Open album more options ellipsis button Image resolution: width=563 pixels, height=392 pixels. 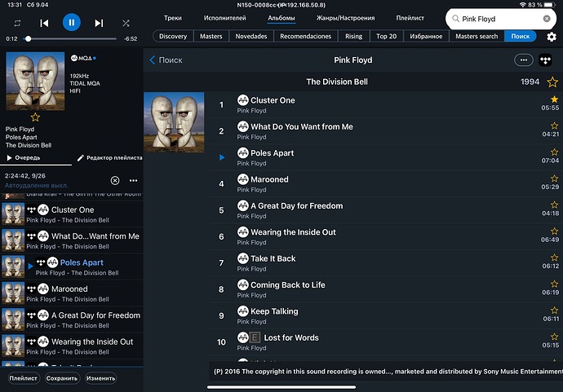(524, 59)
